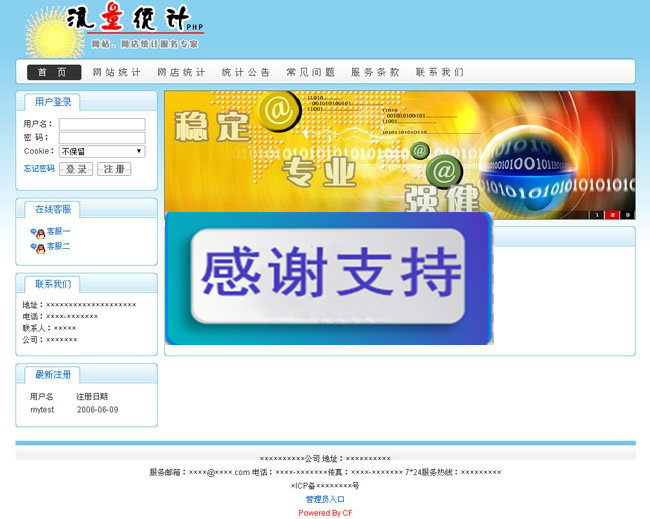Click the ICP备 footer text
The height and width of the screenshot is (519, 650).
pos(325,485)
